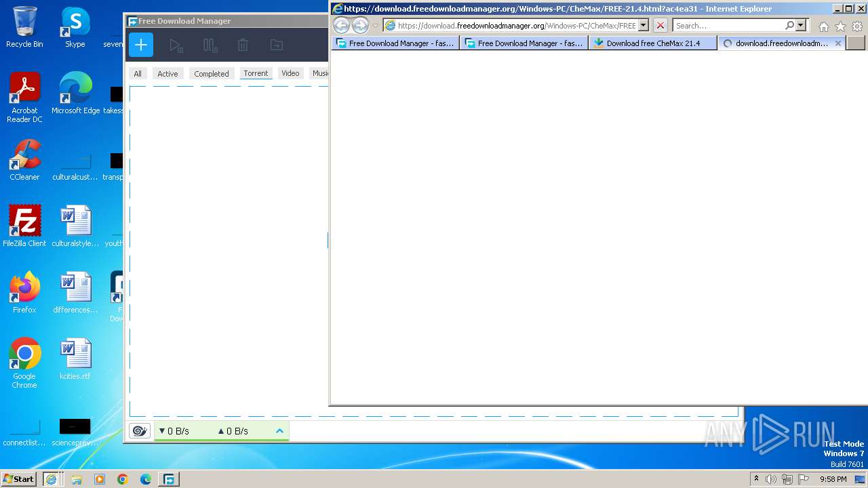Click the start all downloads icon

point(176,45)
